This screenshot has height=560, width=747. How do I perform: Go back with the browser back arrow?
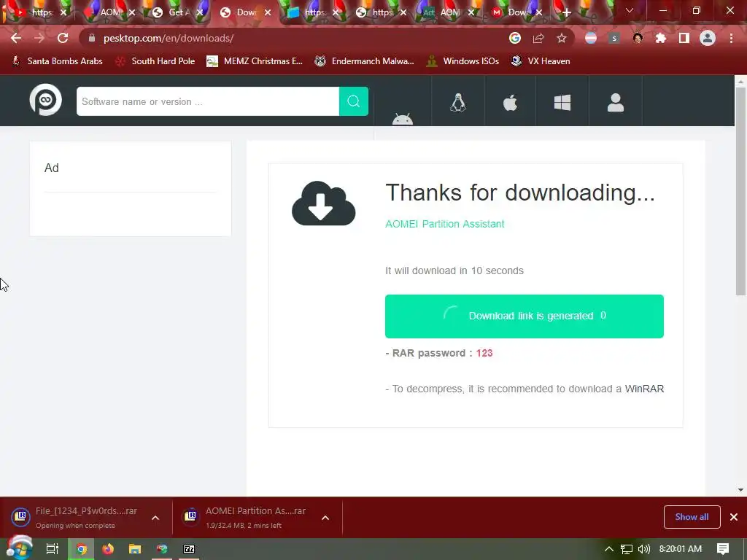16,38
